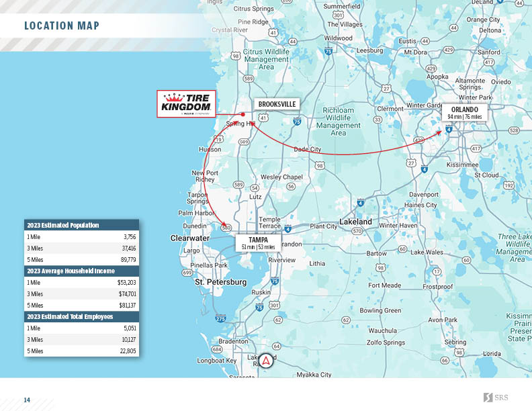Click the route 66 shield near Sebring
The image size is (532, 411).
coord(445,361)
